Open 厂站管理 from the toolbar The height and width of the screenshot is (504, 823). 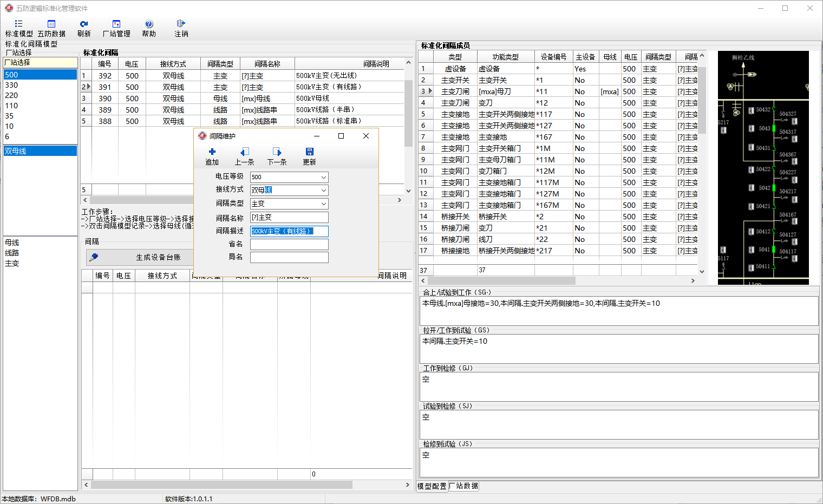[116, 28]
